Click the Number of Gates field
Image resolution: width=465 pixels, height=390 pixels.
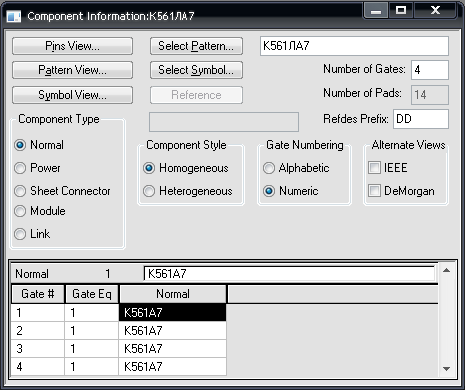coord(430,70)
